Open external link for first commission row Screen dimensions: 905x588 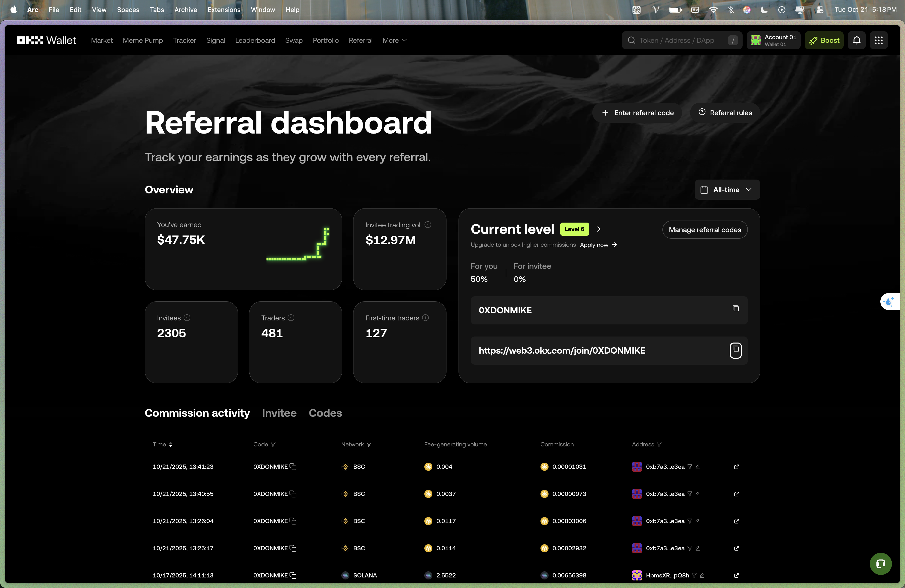(736, 467)
